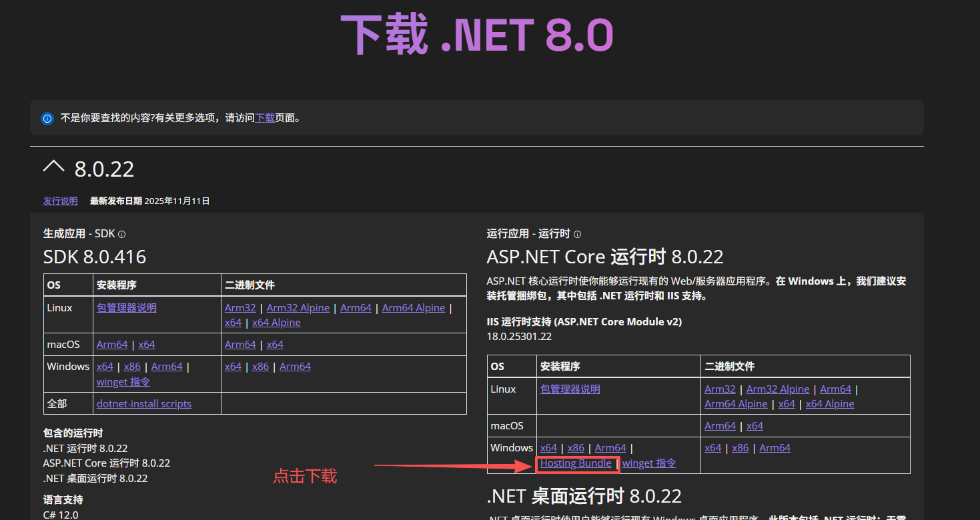Download ASP.NET Core macOS Arm64 binary
This screenshot has width=980, height=520.
[x=720, y=426]
